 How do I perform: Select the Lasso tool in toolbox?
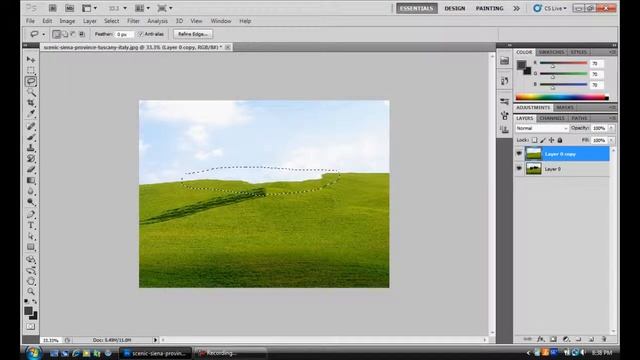pos(31,82)
